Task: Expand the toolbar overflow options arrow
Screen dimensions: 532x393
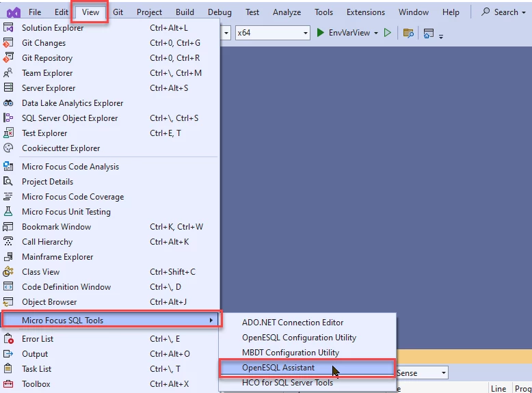Action: click(x=441, y=36)
